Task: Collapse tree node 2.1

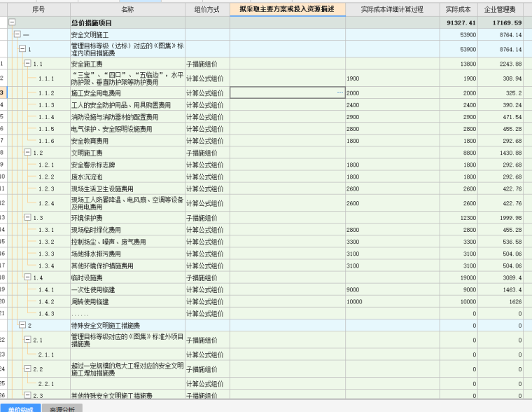Action: click(27, 340)
